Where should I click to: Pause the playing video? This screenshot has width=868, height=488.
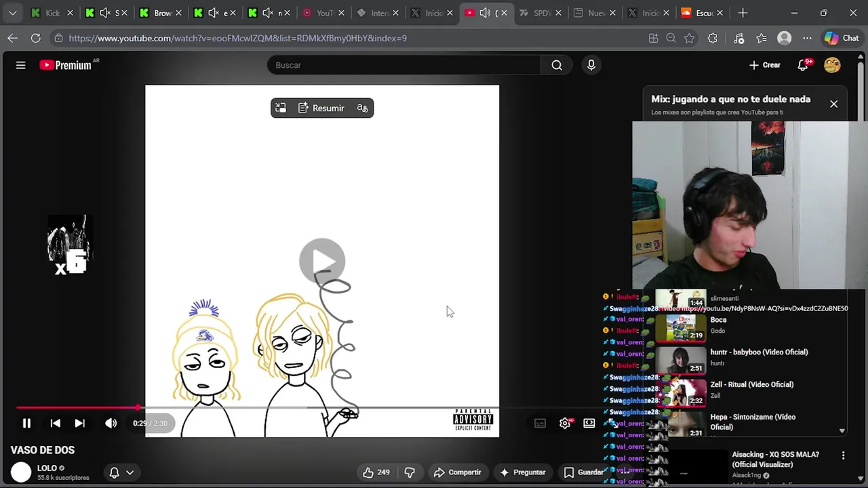pos(26,423)
